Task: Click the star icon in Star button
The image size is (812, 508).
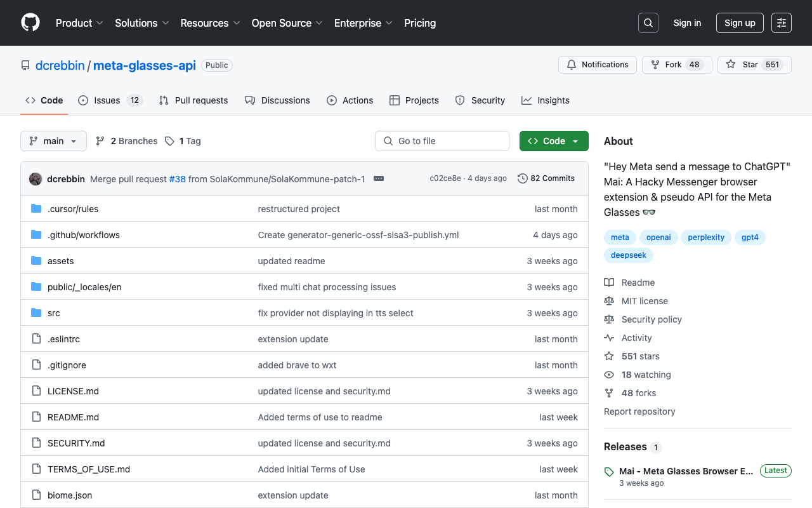Action: (731, 65)
